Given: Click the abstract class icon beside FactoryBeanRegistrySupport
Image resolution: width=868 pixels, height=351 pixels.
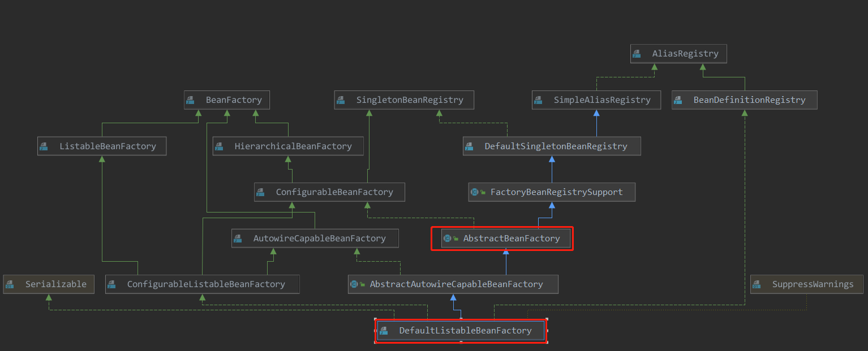Looking at the screenshot, I should pos(475,192).
